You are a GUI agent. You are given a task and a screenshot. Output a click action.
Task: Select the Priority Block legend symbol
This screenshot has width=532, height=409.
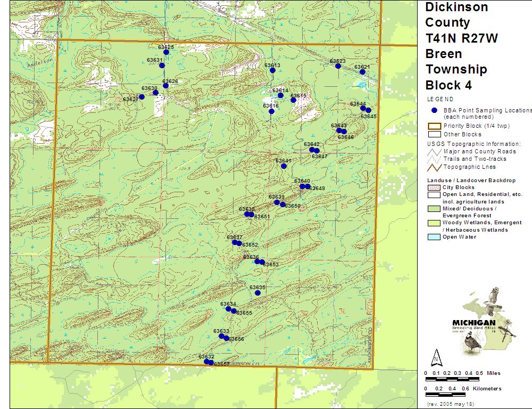pyautogui.click(x=434, y=126)
